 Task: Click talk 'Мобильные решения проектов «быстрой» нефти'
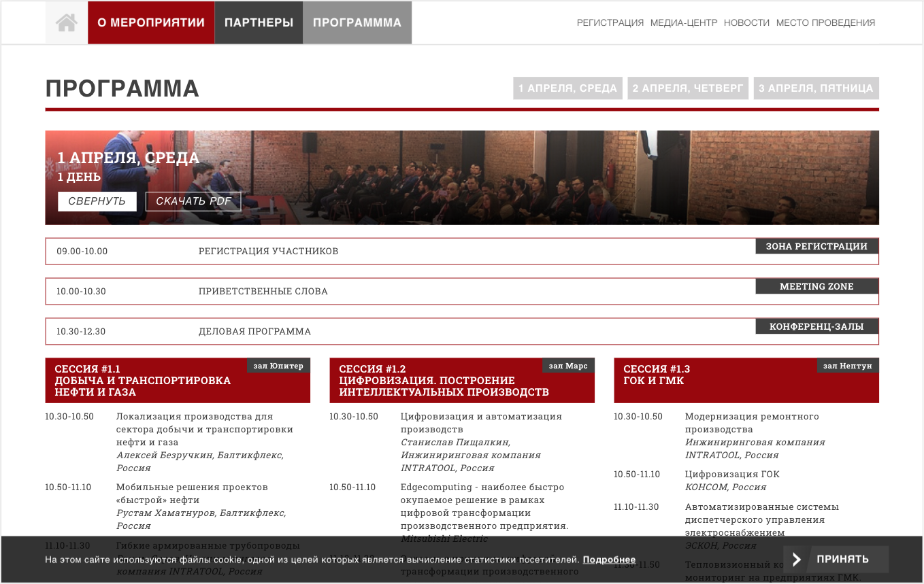click(x=192, y=494)
